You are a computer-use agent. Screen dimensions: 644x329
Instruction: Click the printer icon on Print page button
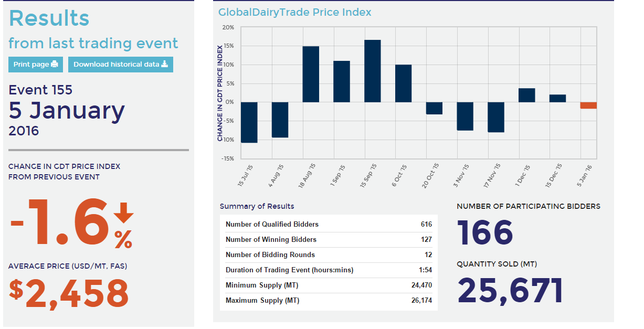pyautogui.click(x=55, y=64)
